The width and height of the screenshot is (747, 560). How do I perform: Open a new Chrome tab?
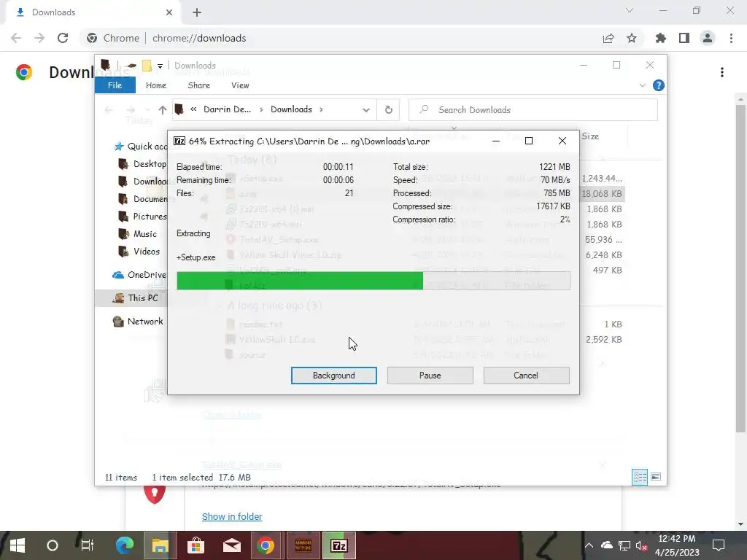coord(197,12)
